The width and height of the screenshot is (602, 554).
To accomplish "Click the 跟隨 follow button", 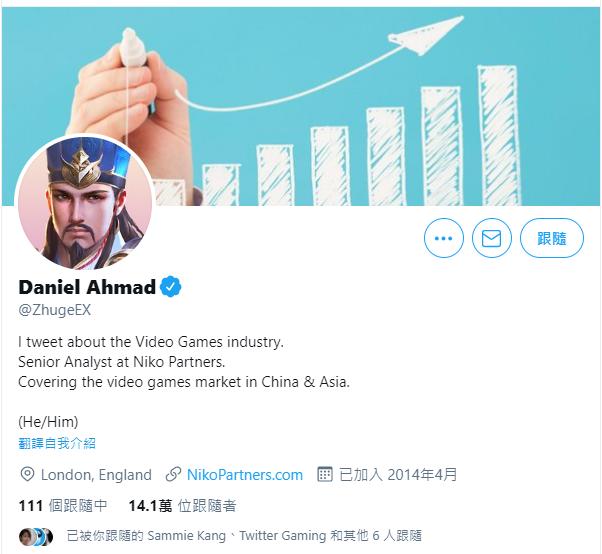I will point(552,238).
